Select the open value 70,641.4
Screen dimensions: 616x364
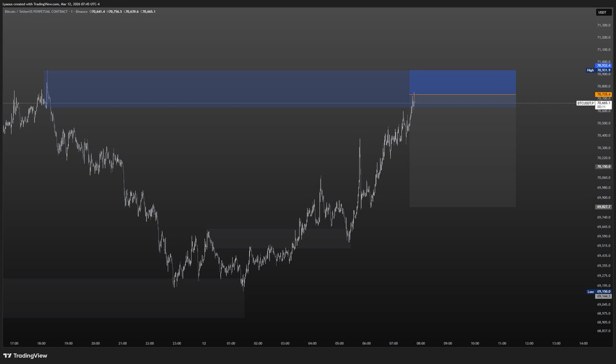pyautogui.click(x=97, y=11)
